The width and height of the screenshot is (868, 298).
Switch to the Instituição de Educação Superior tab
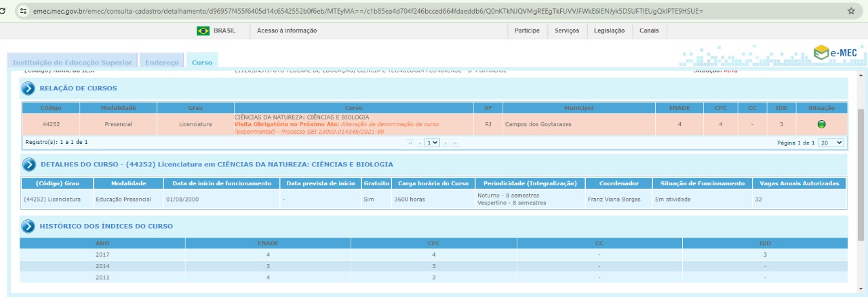pos(73,62)
